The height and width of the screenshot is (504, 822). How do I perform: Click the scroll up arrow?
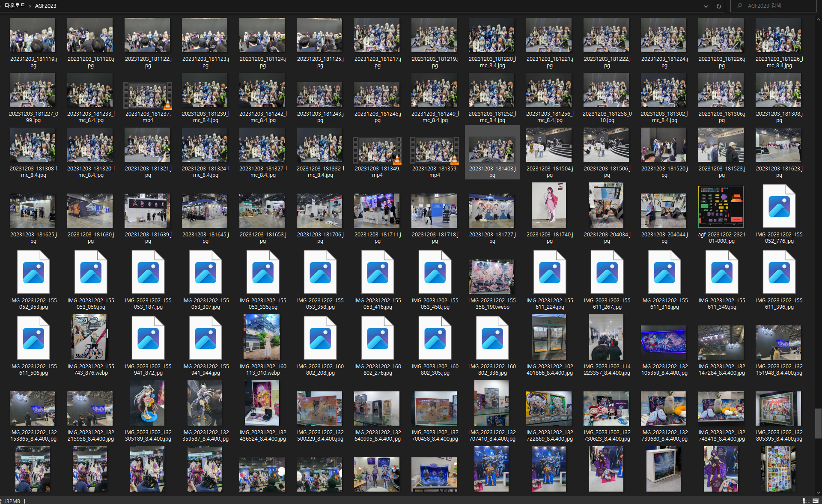point(819,19)
